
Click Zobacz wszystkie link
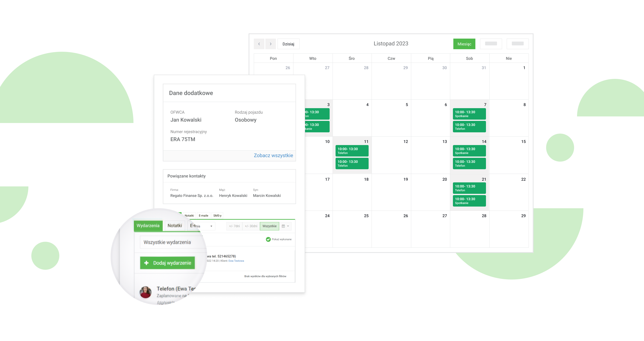pyautogui.click(x=273, y=155)
